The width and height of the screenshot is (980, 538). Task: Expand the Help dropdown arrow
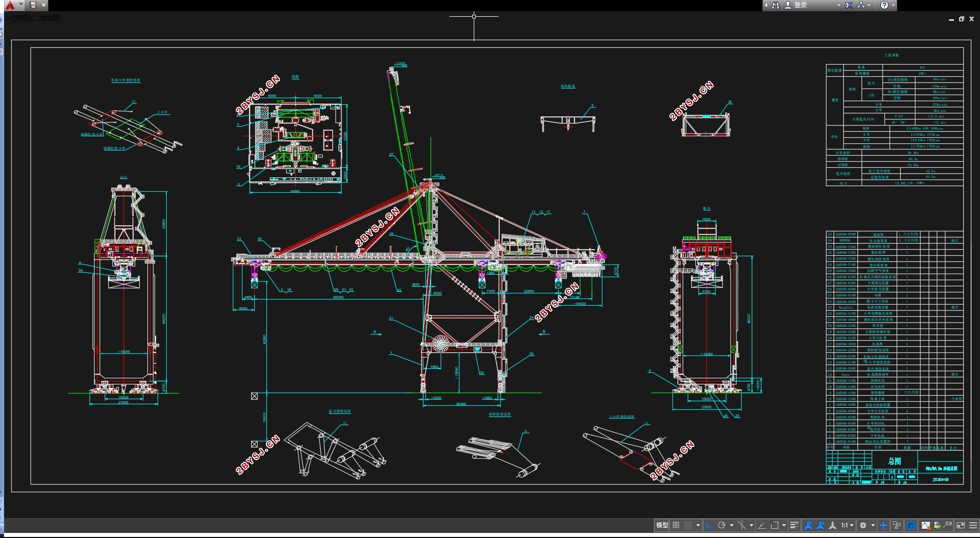[x=893, y=5]
